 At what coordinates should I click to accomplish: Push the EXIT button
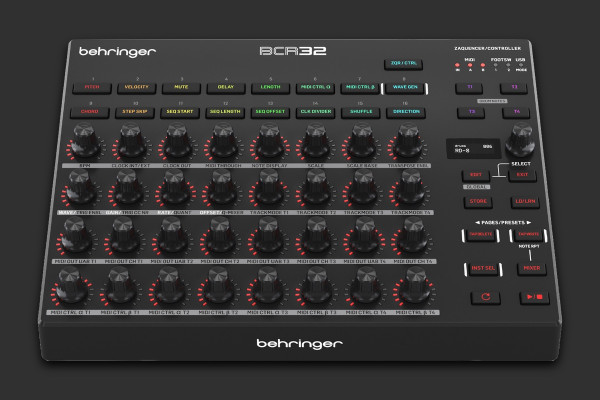(522, 175)
